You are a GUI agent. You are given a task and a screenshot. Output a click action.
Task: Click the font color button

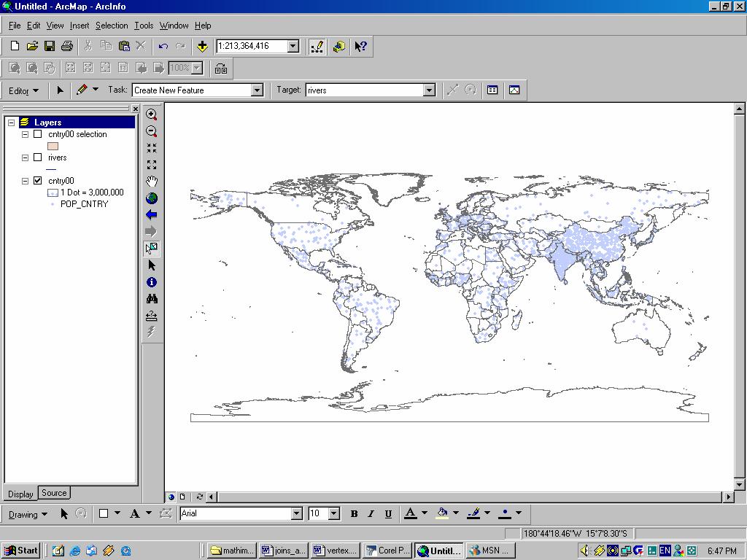410,513
